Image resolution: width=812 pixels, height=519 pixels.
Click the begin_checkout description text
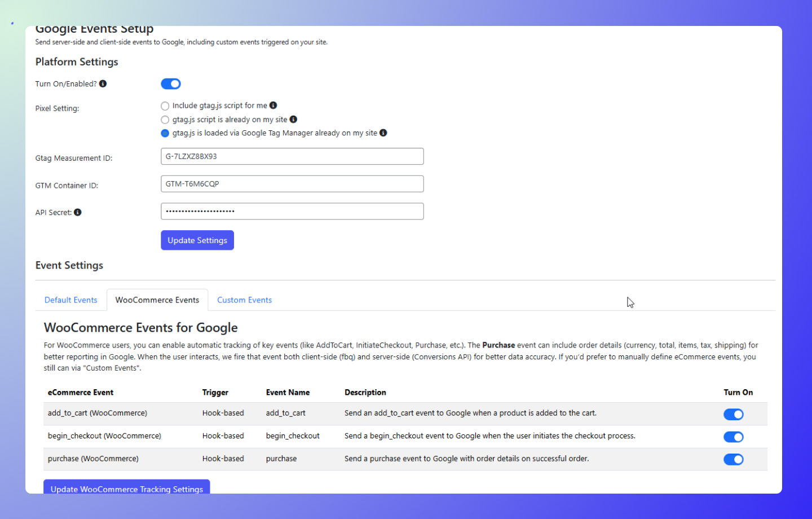(490, 436)
